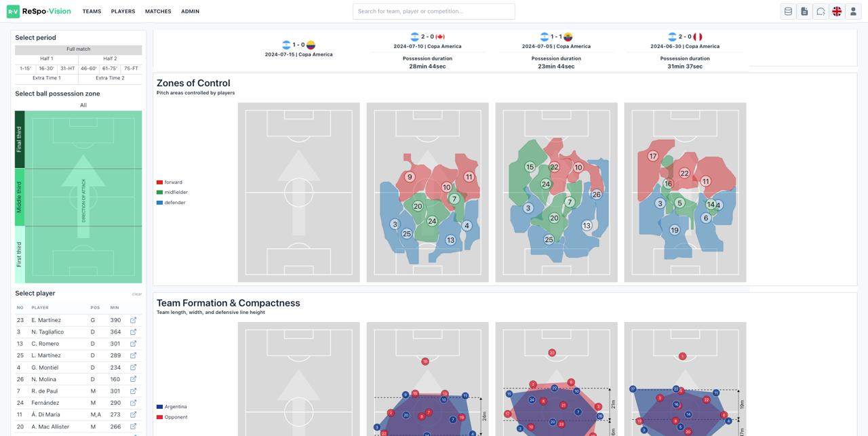Image resolution: width=868 pixels, height=436 pixels.
Task: Click the ReSpo.Vision logo
Action: pos(39,12)
